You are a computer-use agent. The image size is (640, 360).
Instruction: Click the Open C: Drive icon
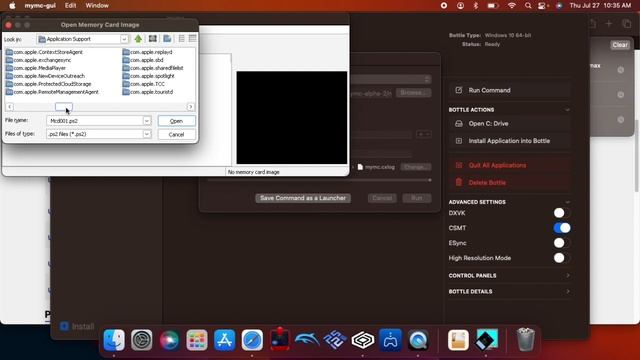(459, 124)
